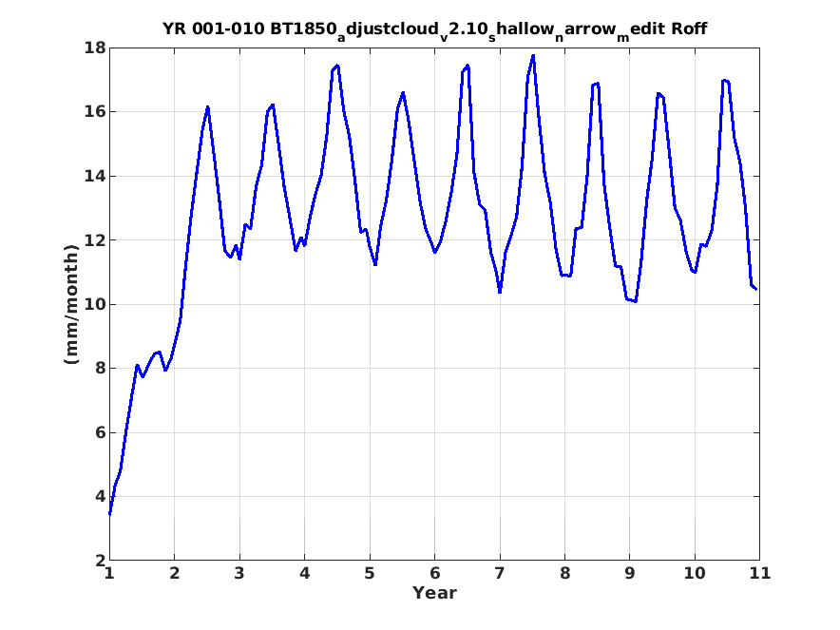Image resolution: width=840 pixels, height=630 pixels.
Task: Click the 'Year' x-axis label
Action: pyautogui.click(x=434, y=593)
